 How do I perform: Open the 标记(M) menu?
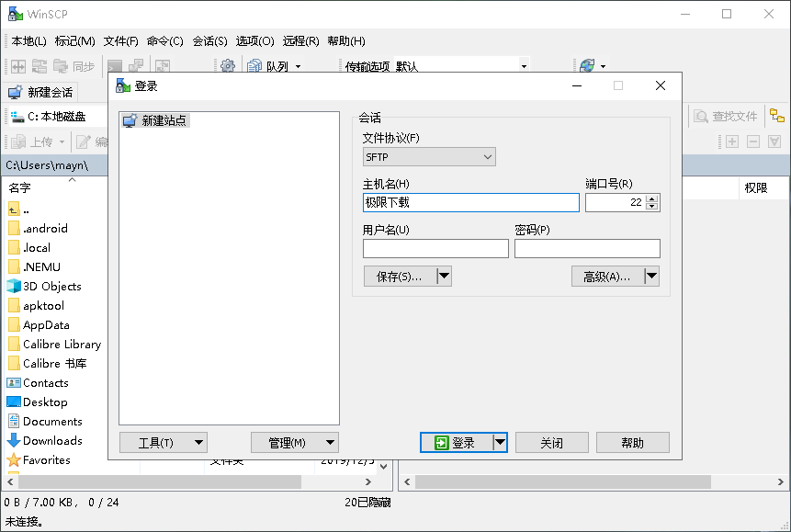[74, 41]
